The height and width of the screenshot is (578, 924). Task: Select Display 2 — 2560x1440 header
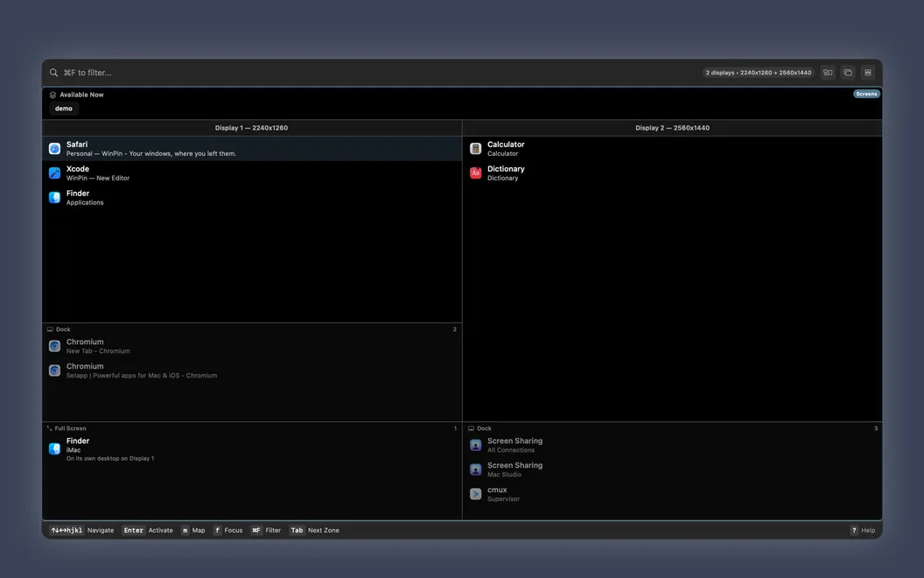(672, 128)
